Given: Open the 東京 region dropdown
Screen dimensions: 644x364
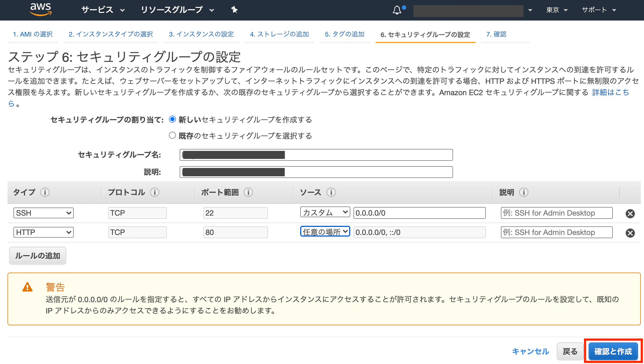Looking at the screenshot, I should pos(557,10).
